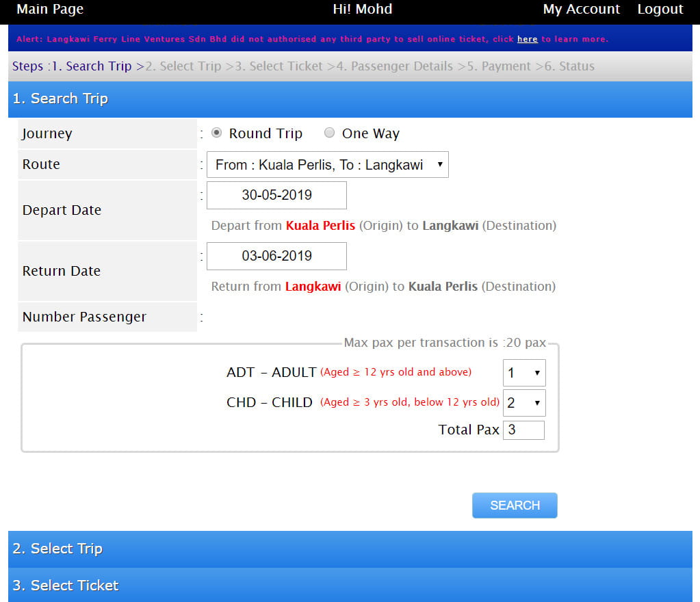This screenshot has width=700, height=602.
Task: Select the Round Trip radio button
Action: pyautogui.click(x=216, y=133)
